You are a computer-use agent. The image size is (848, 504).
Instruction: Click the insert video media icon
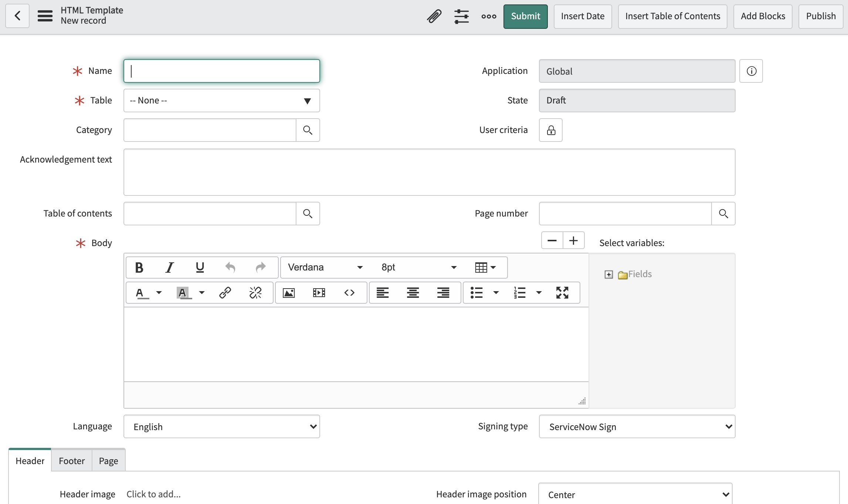pos(319,293)
